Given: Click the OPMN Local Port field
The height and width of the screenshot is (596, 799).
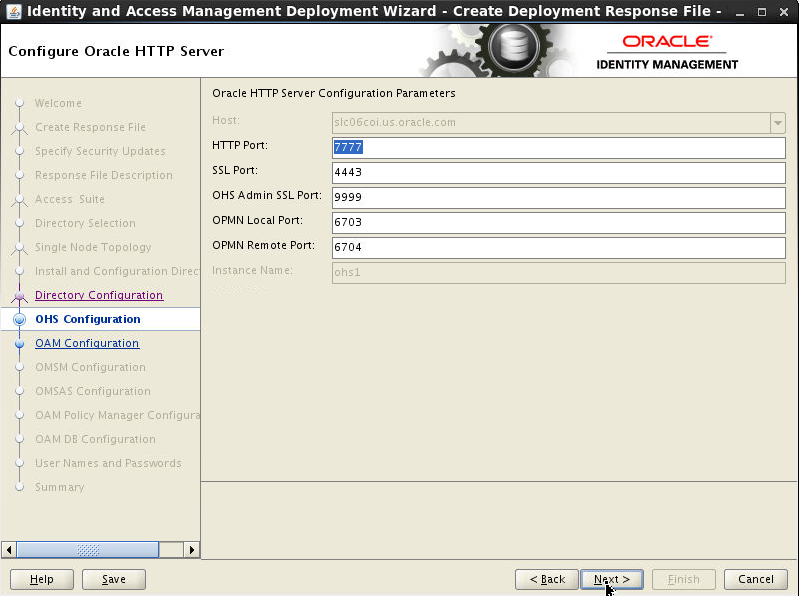Looking at the screenshot, I should coord(558,223).
